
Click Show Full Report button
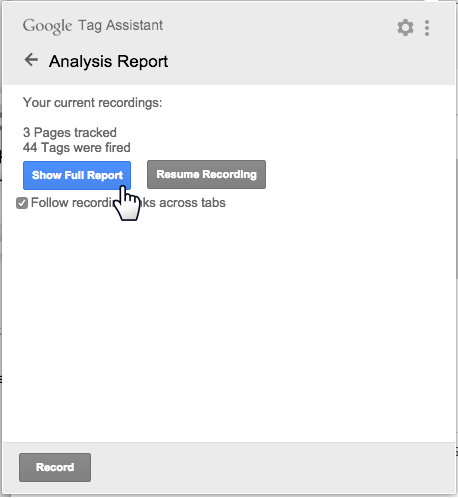(77, 175)
